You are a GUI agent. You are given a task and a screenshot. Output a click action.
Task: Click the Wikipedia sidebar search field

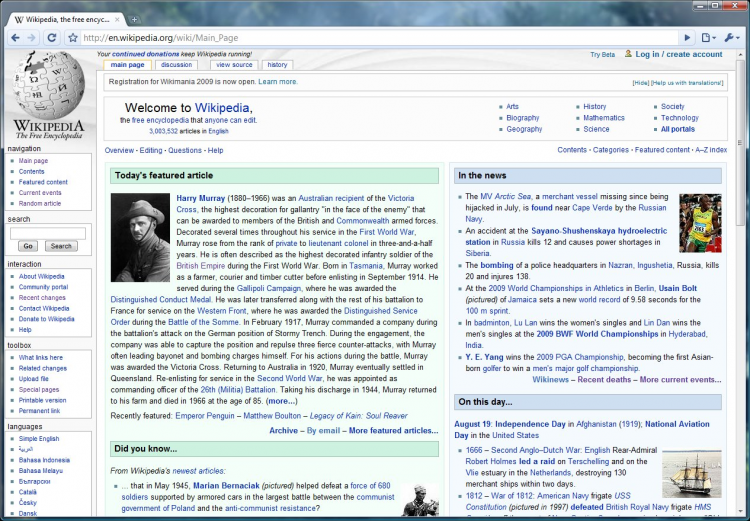[x=48, y=233]
